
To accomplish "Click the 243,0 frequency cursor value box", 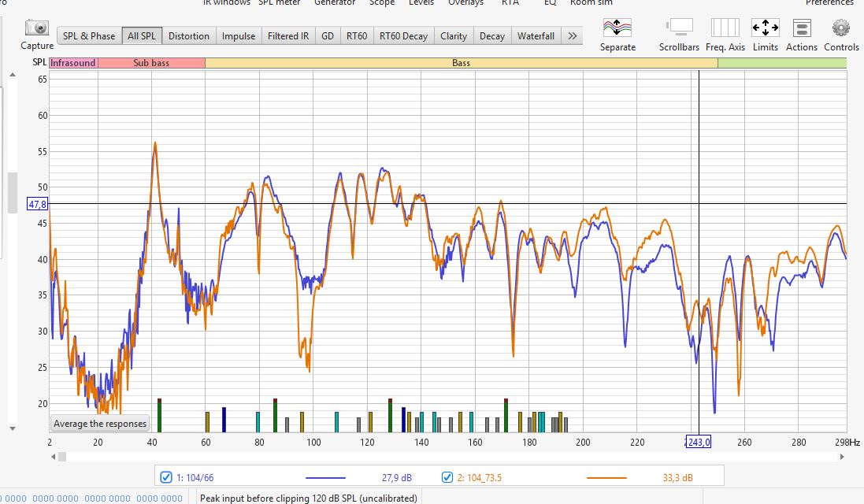I will (699, 442).
